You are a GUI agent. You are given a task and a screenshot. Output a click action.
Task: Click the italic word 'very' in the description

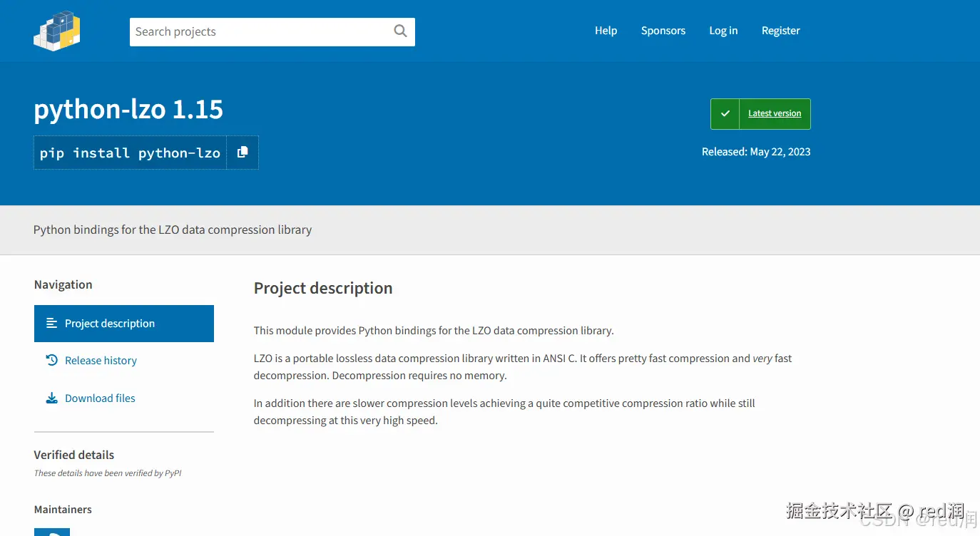762,359
